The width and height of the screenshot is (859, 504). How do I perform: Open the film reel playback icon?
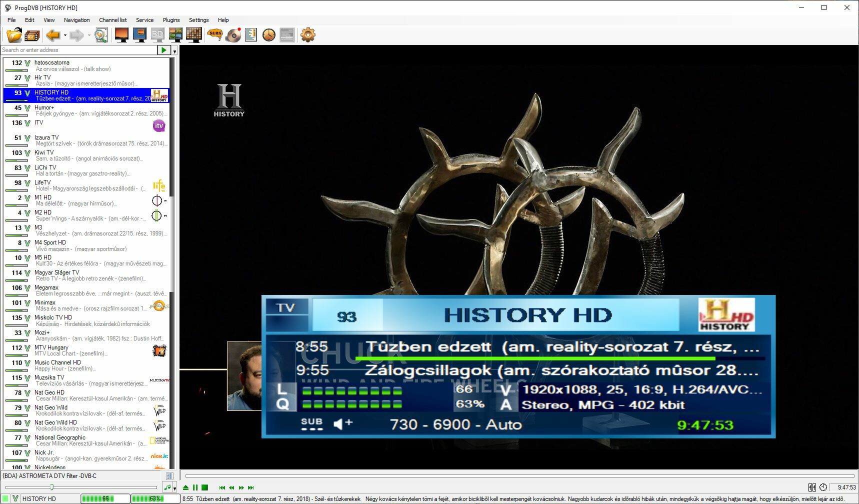pyautogui.click(x=32, y=35)
